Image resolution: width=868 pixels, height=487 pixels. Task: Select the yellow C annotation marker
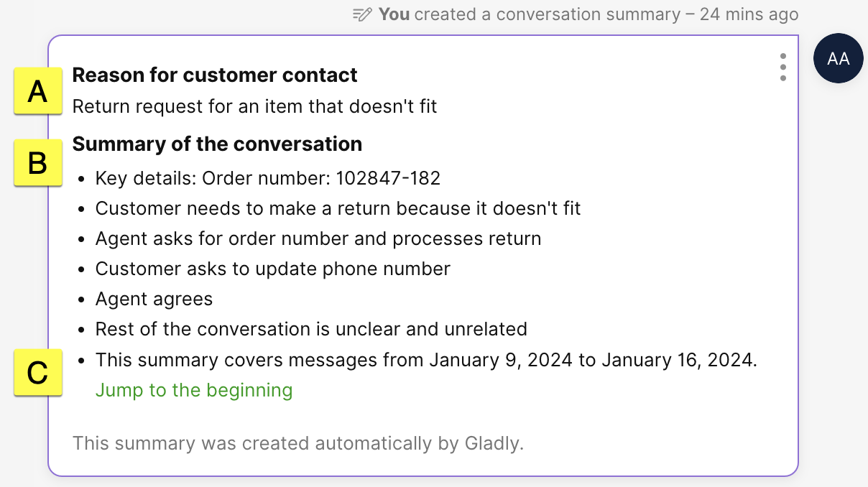(x=37, y=372)
